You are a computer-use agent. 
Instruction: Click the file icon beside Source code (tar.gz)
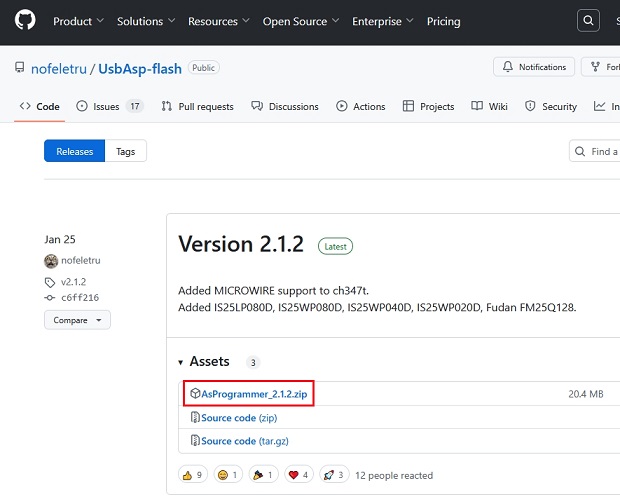tap(195, 440)
